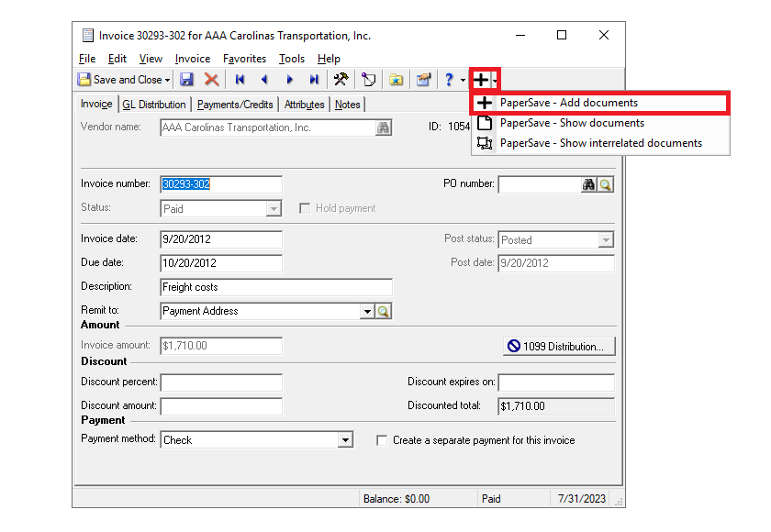Check Create a separate payment for this invoice
This screenshot has width=771, height=532.
pos(381,439)
